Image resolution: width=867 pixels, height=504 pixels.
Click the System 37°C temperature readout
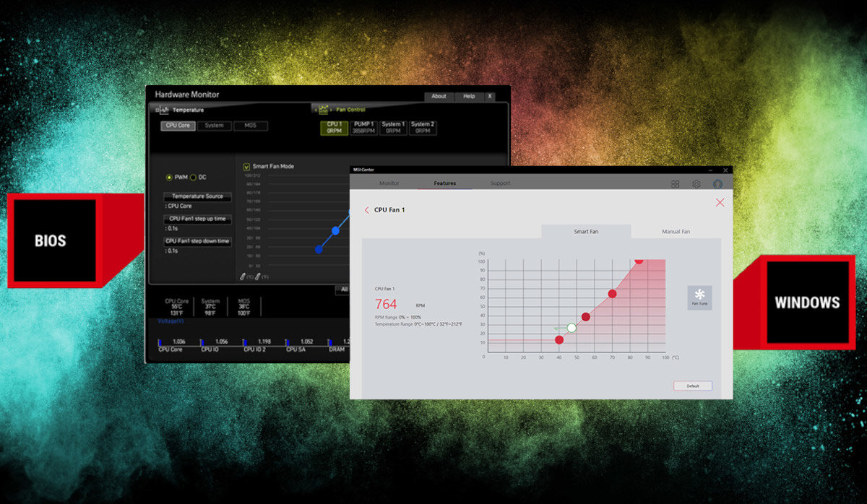coord(211,307)
